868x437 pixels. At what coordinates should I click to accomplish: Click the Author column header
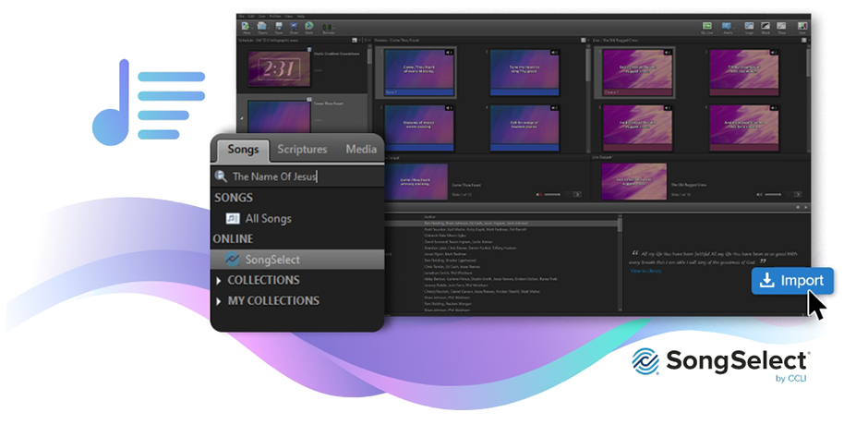430,217
